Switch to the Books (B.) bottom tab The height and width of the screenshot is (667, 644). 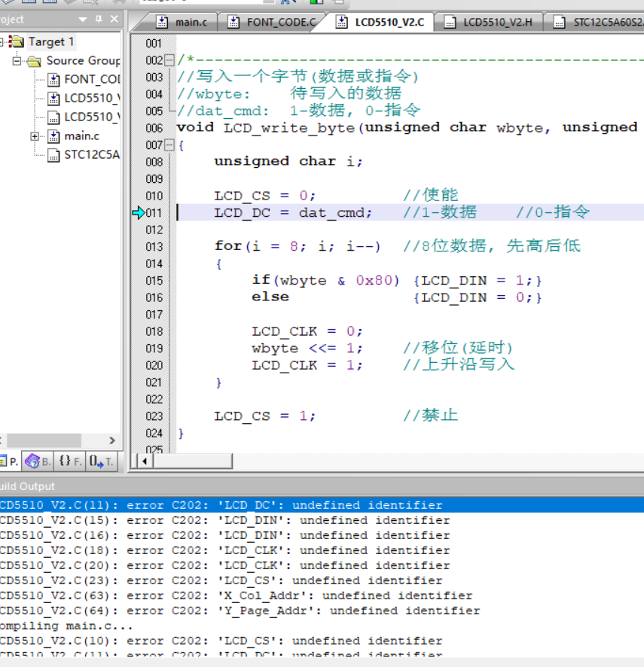coord(38,461)
